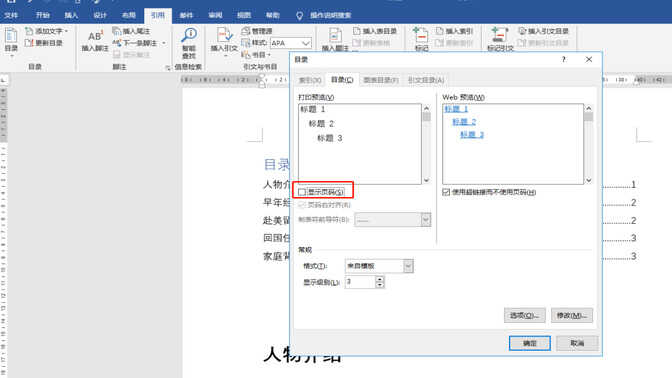Click 插入索引 in the ribbon

tap(454, 31)
